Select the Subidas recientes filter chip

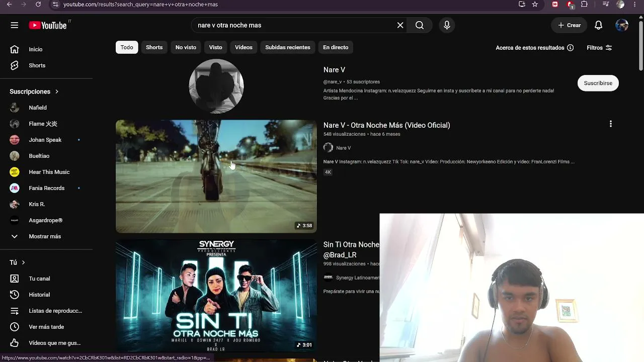(x=288, y=47)
